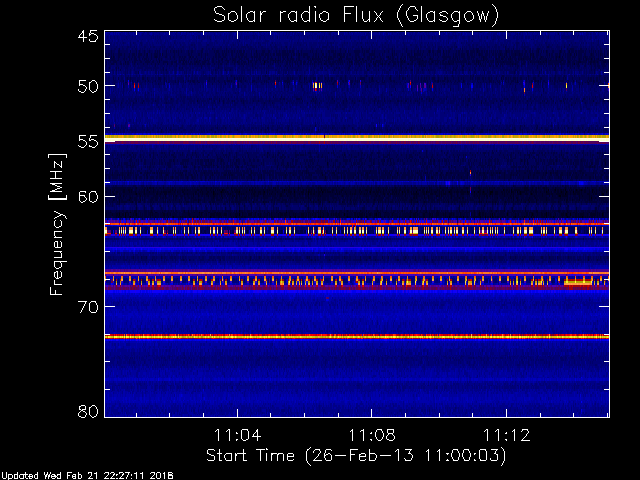Screen dimensions: 640x480
Task: Click the 55 frequency tick label
Action: [88, 142]
